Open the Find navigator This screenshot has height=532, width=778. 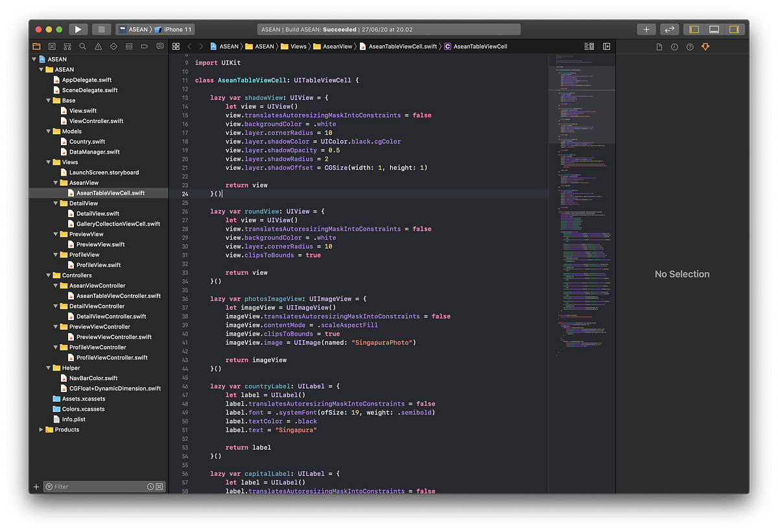coord(82,46)
